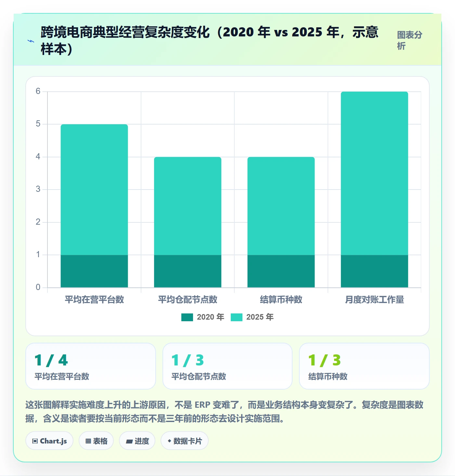Click the description paragraph mentioning ERP
The image size is (455, 476).
pyautogui.click(x=225, y=412)
